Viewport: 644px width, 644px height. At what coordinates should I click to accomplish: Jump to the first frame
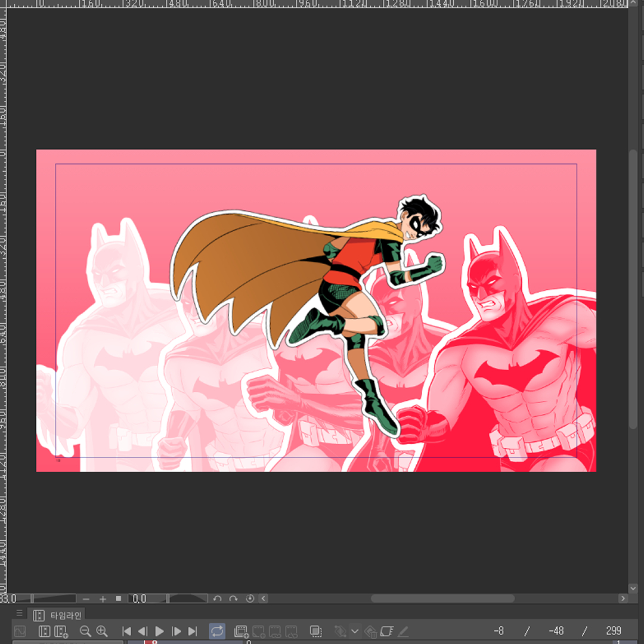(x=126, y=631)
